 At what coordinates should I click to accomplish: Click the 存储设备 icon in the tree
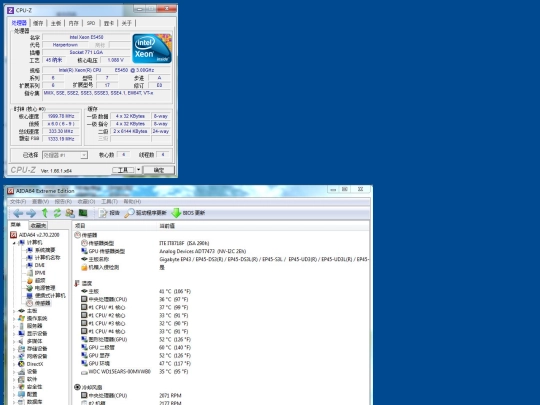[21, 349]
